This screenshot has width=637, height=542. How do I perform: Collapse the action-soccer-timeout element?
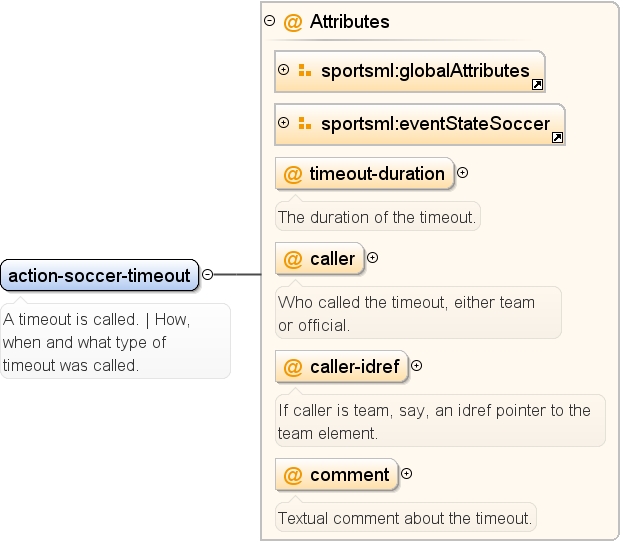[208, 275]
